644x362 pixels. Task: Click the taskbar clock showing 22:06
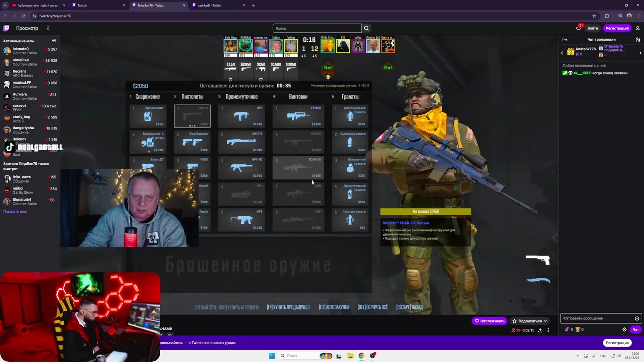click(x=631, y=356)
